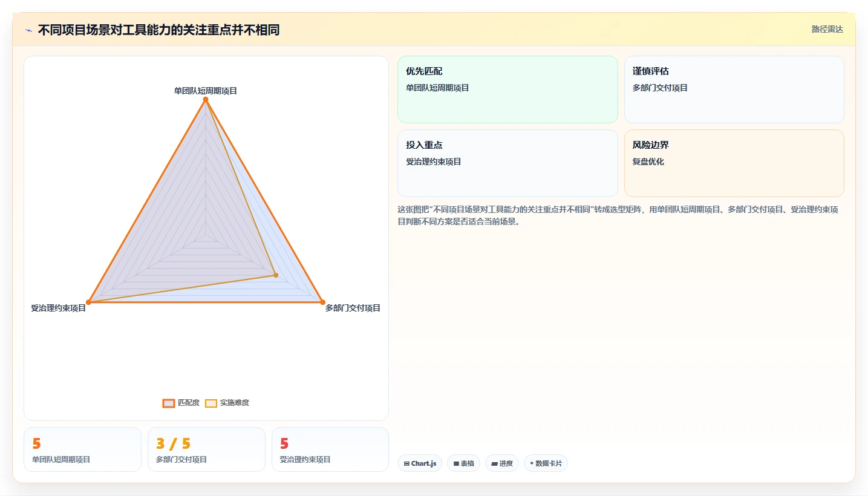Click the 多部门交付项目 radar axis label
This screenshot has width=868, height=496.
[x=353, y=308]
